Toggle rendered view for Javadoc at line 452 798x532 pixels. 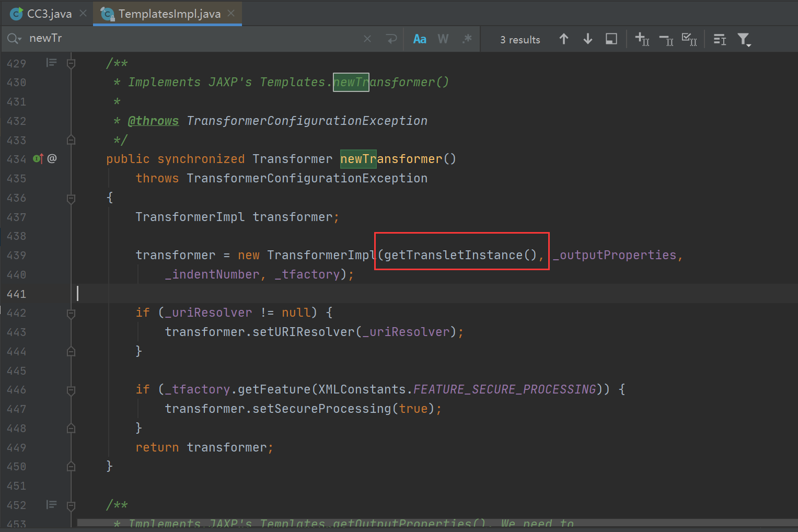(x=51, y=504)
